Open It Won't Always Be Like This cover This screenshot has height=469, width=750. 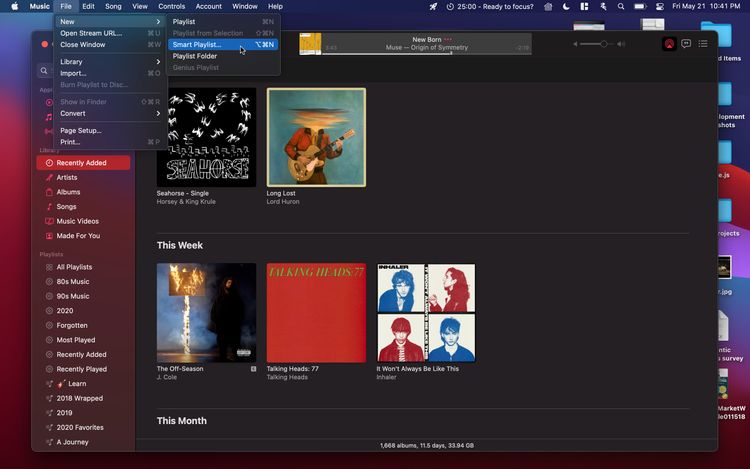click(x=426, y=313)
